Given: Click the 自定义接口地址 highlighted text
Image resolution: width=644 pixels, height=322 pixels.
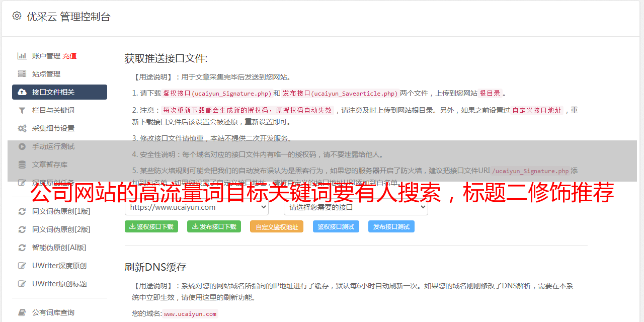Looking at the screenshot, I should pyautogui.click(x=537, y=110).
